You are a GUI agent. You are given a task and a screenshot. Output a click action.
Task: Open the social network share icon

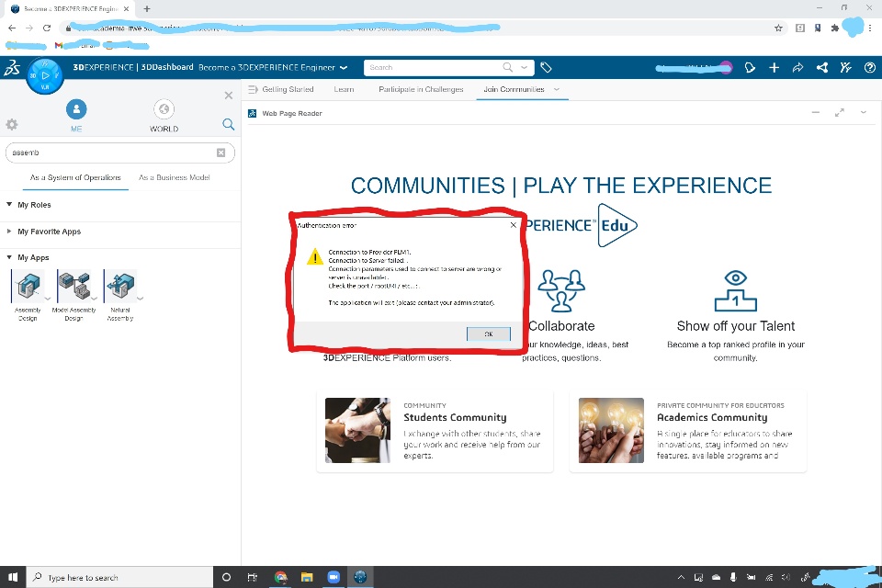pyautogui.click(x=821, y=67)
